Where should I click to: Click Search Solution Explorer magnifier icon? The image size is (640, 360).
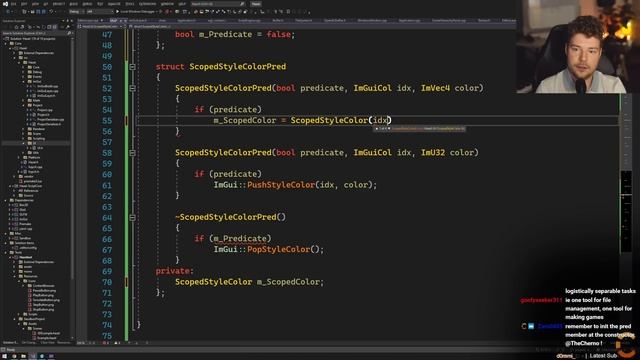[69, 33]
